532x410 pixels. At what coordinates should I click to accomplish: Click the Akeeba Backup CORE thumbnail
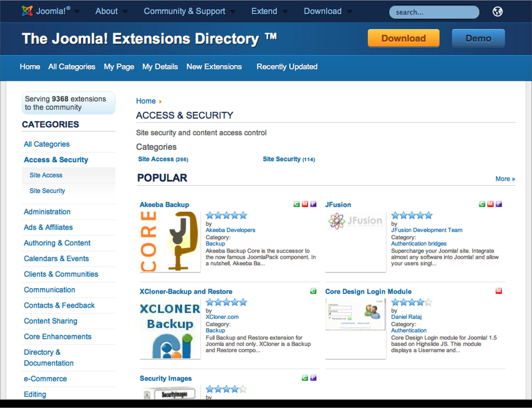point(170,242)
